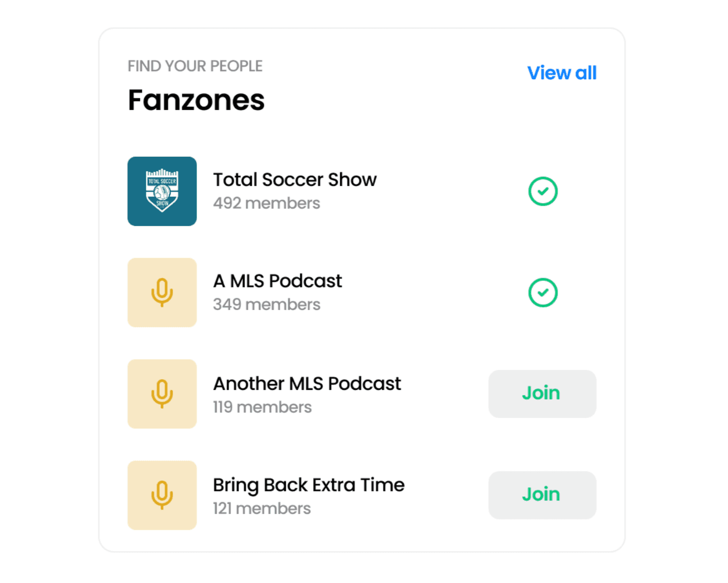The height and width of the screenshot is (583, 728).
Task: Select the Total Soccer Show title
Action: click(x=294, y=180)
